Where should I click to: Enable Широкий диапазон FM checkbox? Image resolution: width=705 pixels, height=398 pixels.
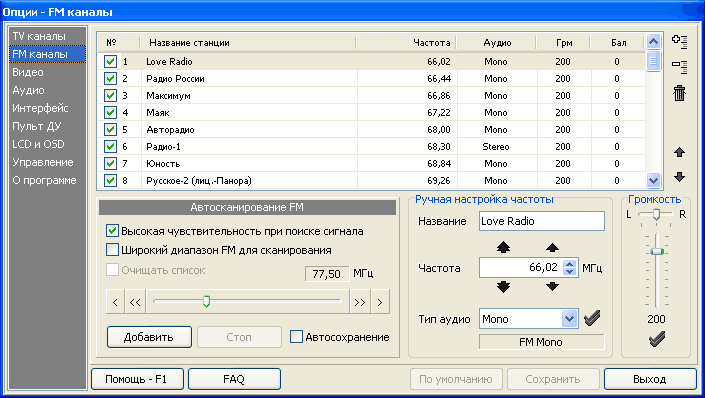[112, 249]
